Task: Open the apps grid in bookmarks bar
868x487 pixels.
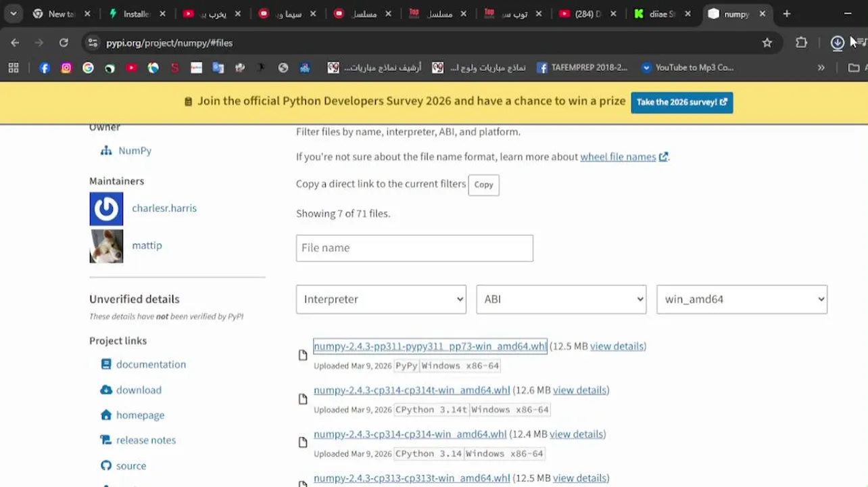Action: click(x=14, y=68)
